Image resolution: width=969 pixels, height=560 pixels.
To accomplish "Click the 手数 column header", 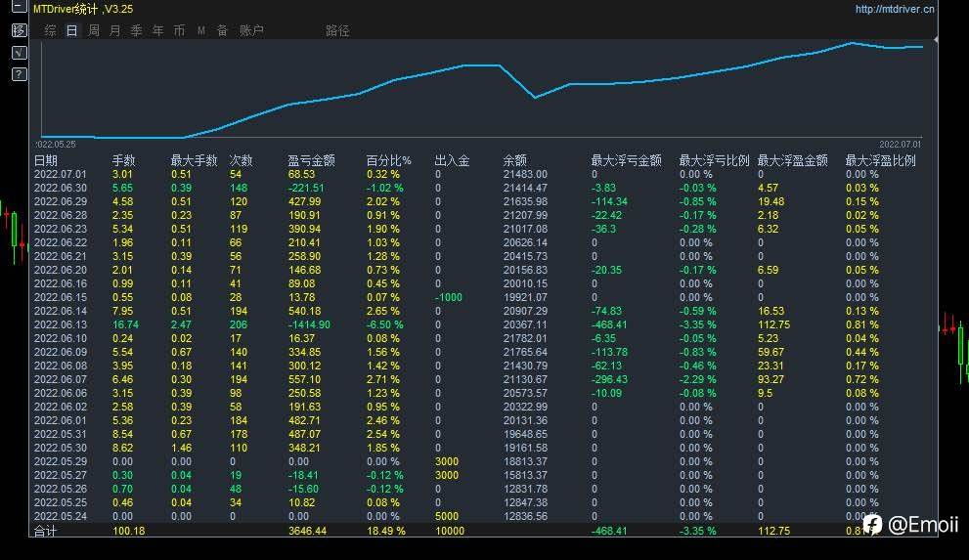I will [x=123, y=160].
